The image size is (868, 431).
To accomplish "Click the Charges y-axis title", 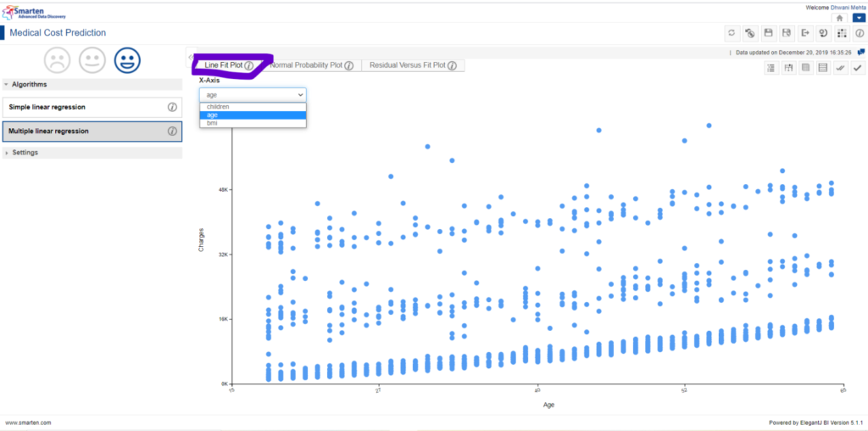I will [x=202, y=239].
